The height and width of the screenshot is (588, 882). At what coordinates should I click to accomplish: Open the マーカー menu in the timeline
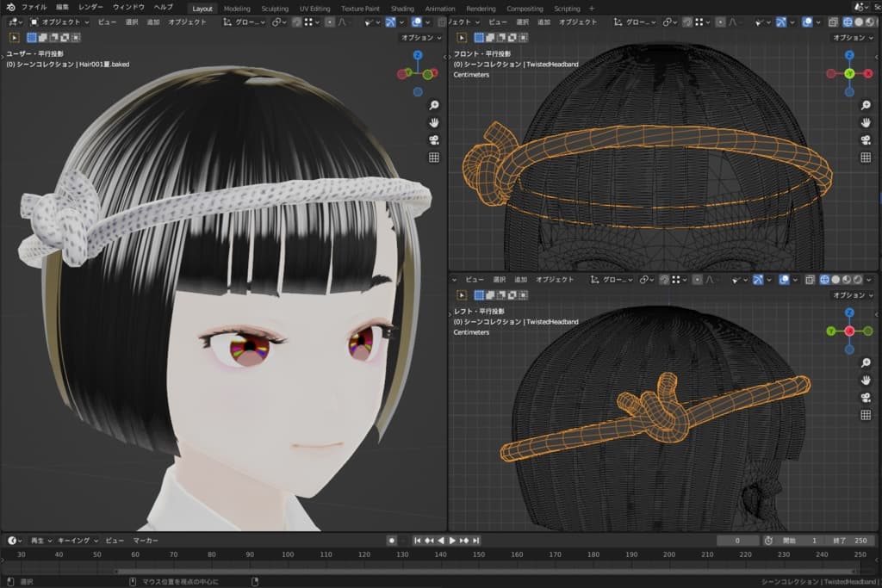145,540
